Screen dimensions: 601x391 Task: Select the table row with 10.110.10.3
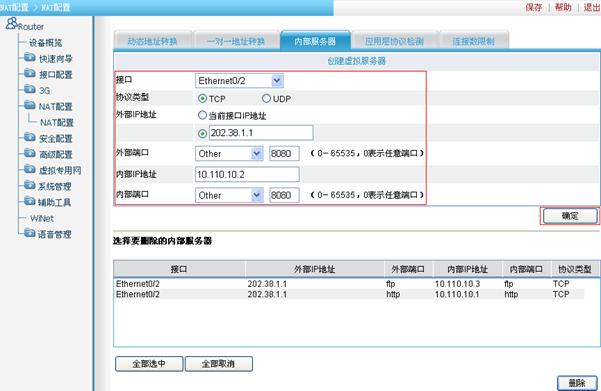(x=350, y=284)
